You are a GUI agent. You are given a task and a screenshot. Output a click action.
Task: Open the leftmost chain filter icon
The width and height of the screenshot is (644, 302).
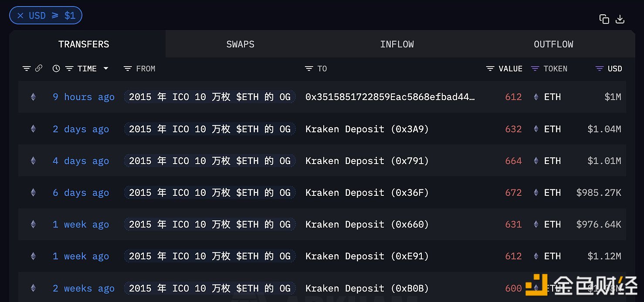pyautogui.click(x=27, y=69)
